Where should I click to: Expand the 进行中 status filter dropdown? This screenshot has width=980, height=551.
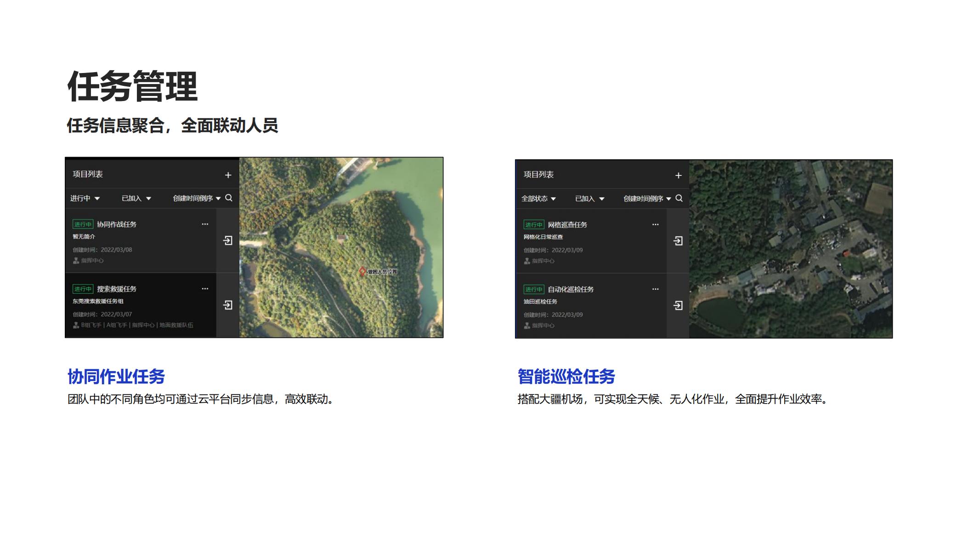pos(85,198)
